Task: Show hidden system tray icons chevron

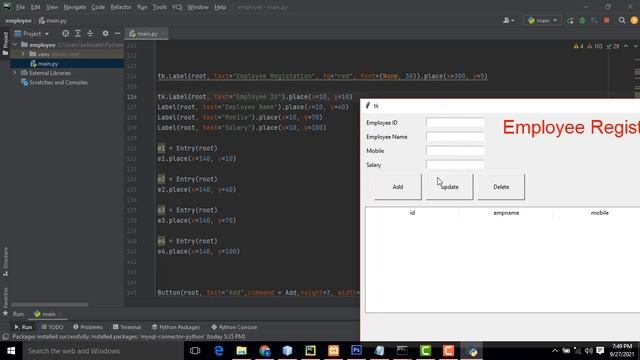Action: pos(555,351)
